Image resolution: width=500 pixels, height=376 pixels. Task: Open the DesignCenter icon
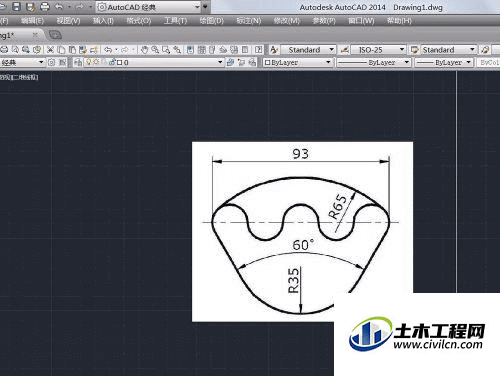201,50
